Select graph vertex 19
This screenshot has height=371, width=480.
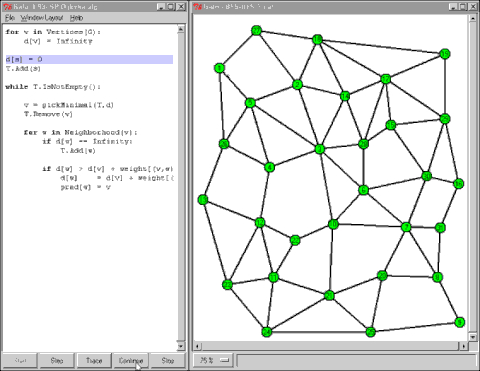[445, 54]
